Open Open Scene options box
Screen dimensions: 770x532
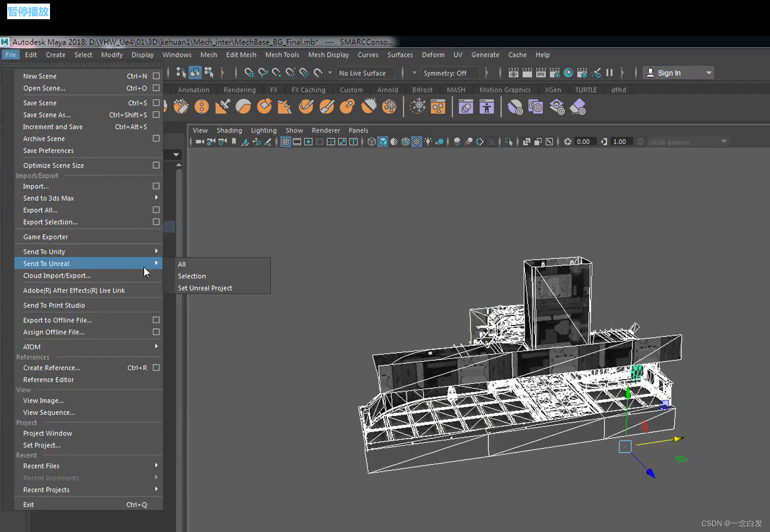pos(156,88)
